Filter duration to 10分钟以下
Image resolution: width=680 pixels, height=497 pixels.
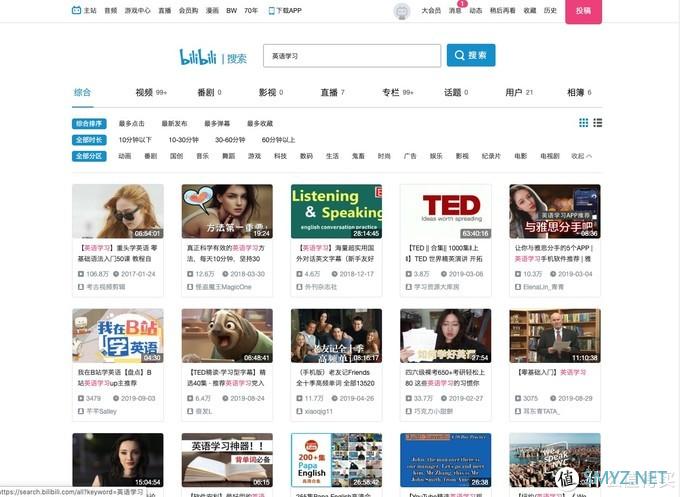point(135,140)
